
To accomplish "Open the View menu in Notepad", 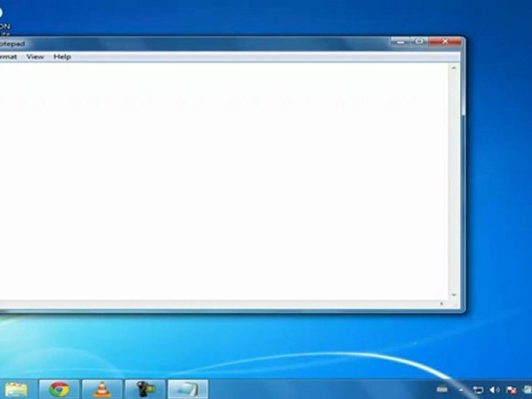I will [x=35, y=57].
